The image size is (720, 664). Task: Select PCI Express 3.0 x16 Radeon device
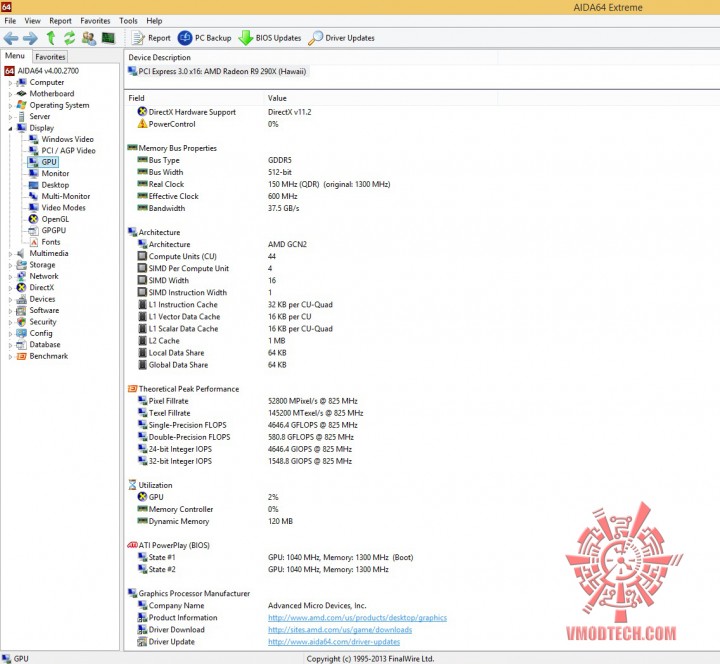pos(217,71)
